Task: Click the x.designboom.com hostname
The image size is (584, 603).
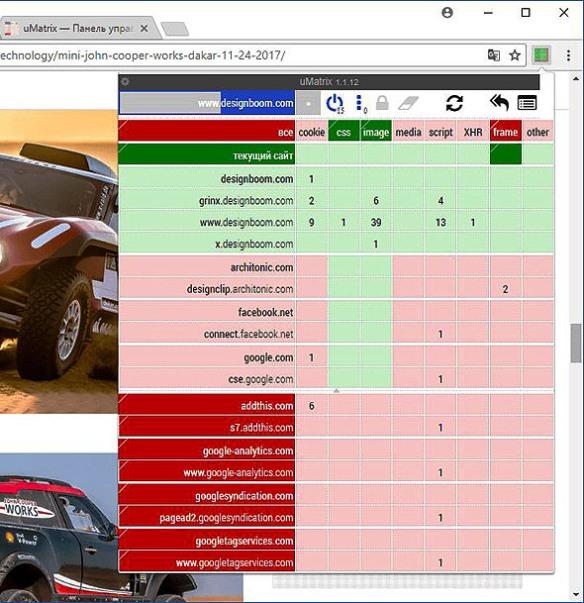Action: coord(207,244)
